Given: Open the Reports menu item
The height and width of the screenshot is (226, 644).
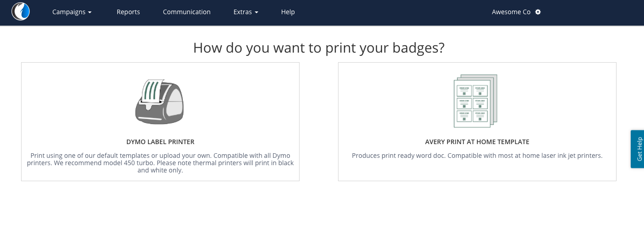Looking at the screenshot, I should (x=128, y=12).
